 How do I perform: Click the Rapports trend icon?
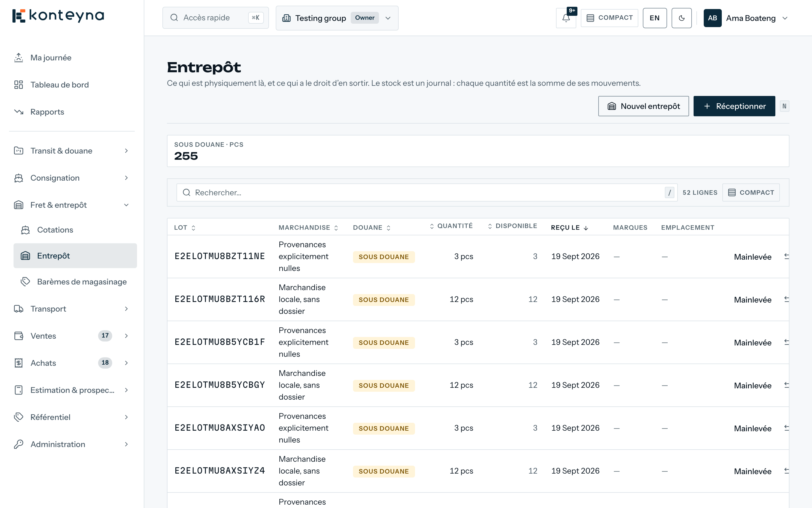point(18,112)
